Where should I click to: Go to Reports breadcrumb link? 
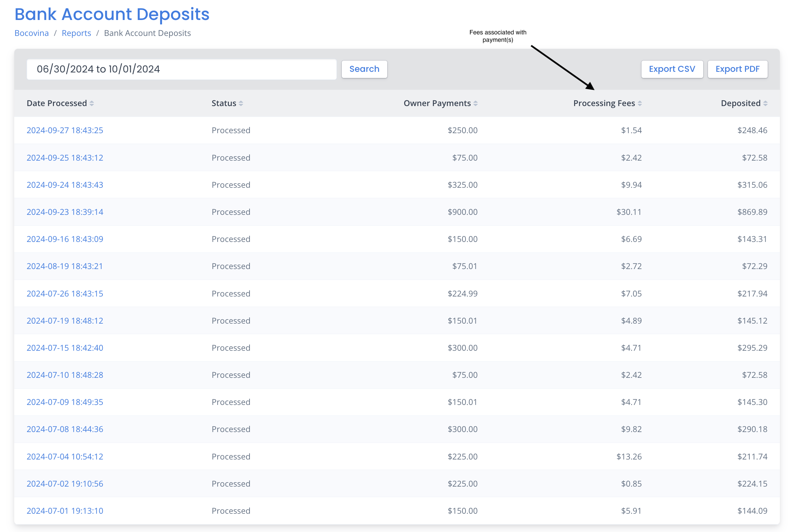[x=76, y=33]
